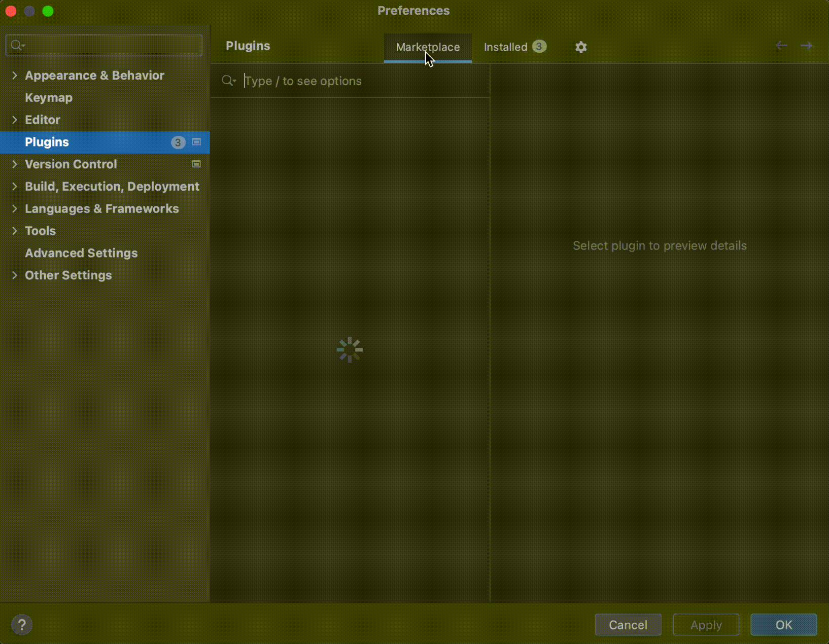Confirm with the OK button
Image resolution: width=829 pixels, height=644 pixels.
784,625
